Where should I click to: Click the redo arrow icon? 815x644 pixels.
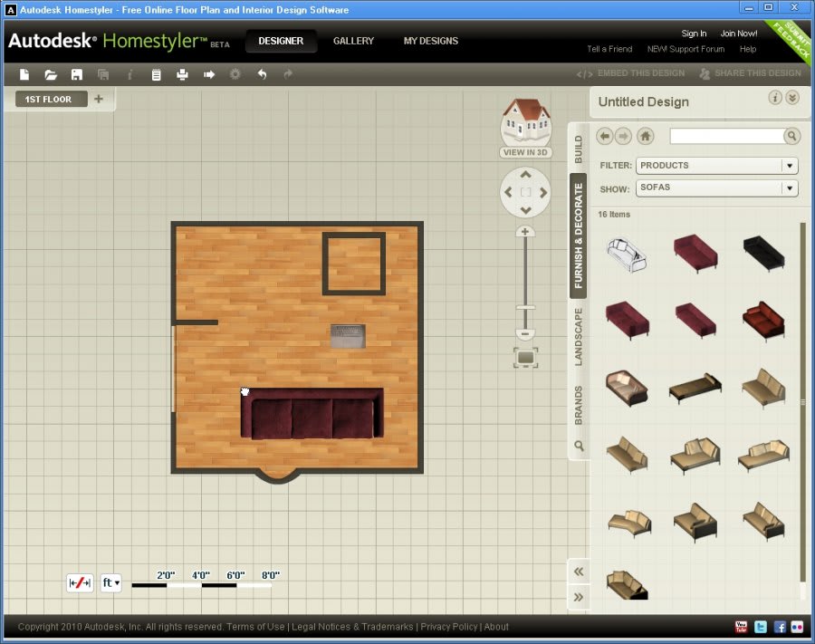click(288, 74)
